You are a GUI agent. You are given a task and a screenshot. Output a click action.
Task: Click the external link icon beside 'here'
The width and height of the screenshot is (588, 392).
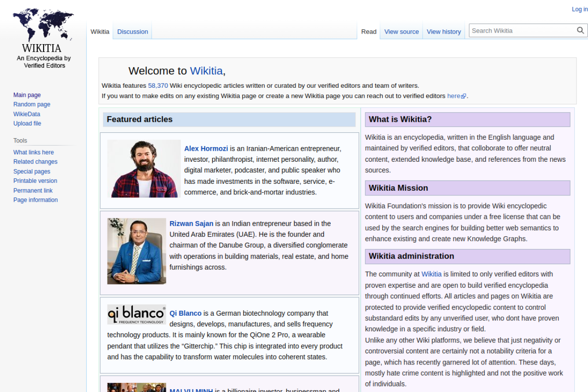(x=464, y=97)
